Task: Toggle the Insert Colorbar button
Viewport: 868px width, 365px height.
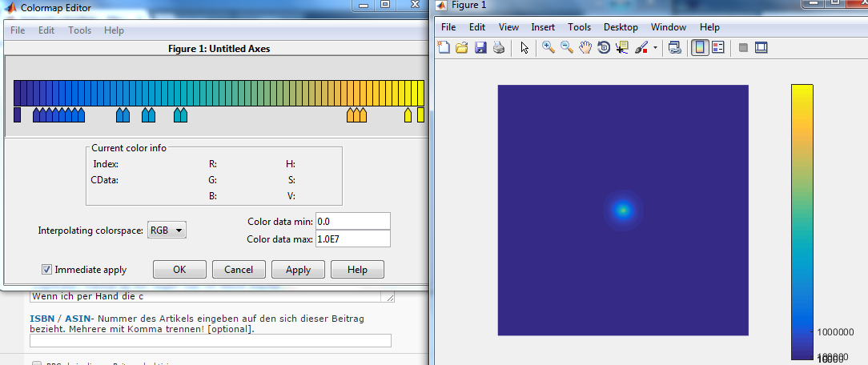Action: click(700, 48)
